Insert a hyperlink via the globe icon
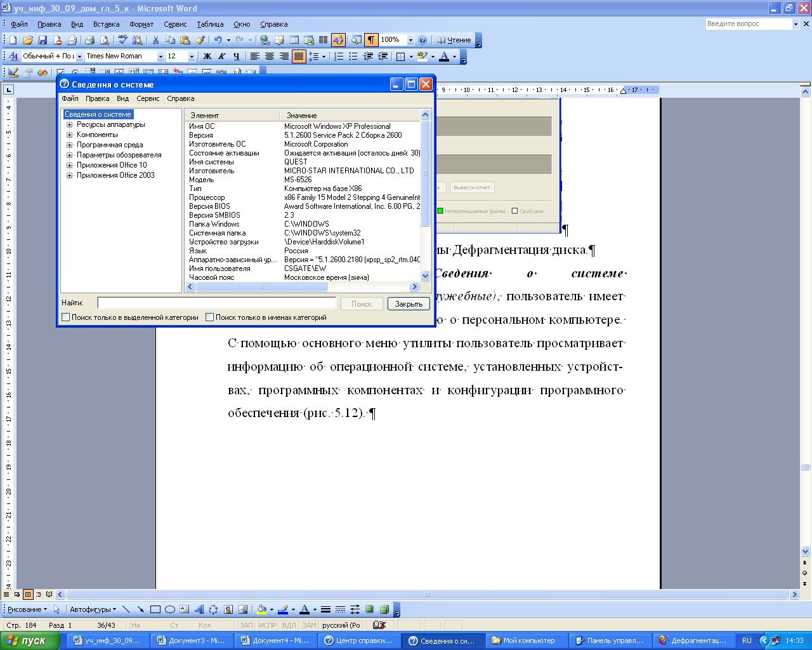This screenshot has width=812, height=650. [265, 40]
